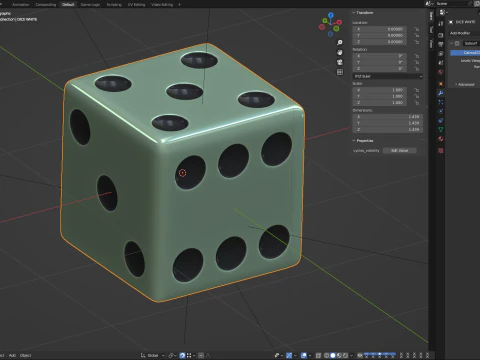This screenshot has height=360, width=480.
Task: Toggle camera view icon in viewport
Action: (340, 62)
